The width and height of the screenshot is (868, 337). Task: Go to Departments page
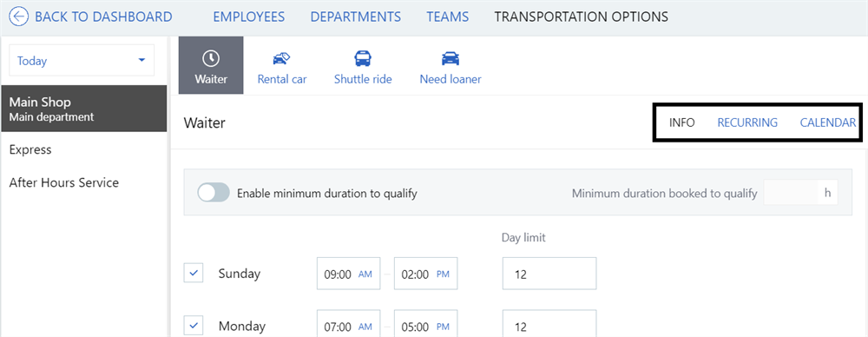click(x=355, y=17)
